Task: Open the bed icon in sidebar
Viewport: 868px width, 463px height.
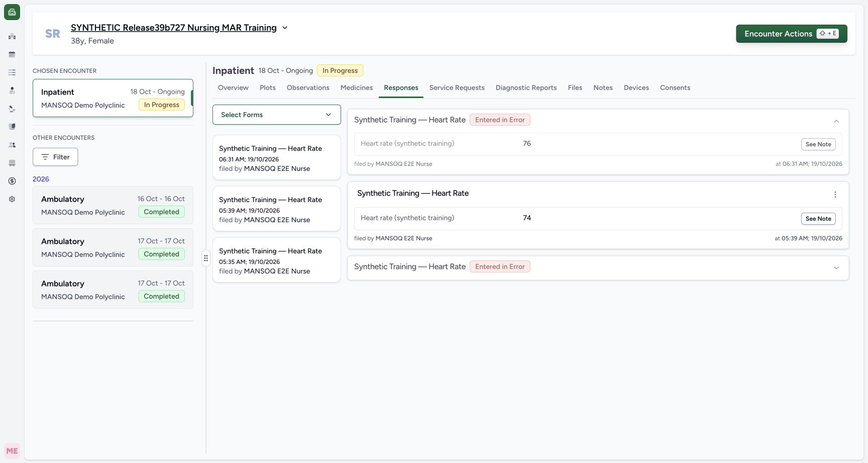Action: (12, 163)
